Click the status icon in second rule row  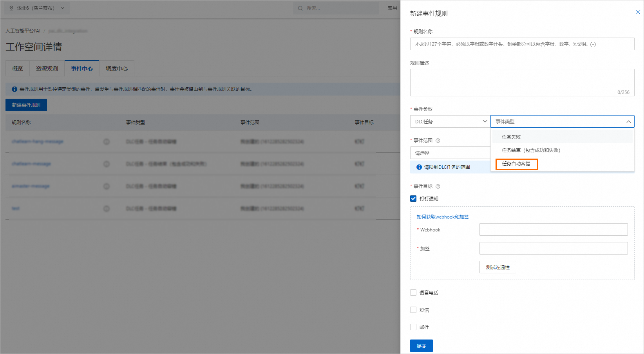107,164
